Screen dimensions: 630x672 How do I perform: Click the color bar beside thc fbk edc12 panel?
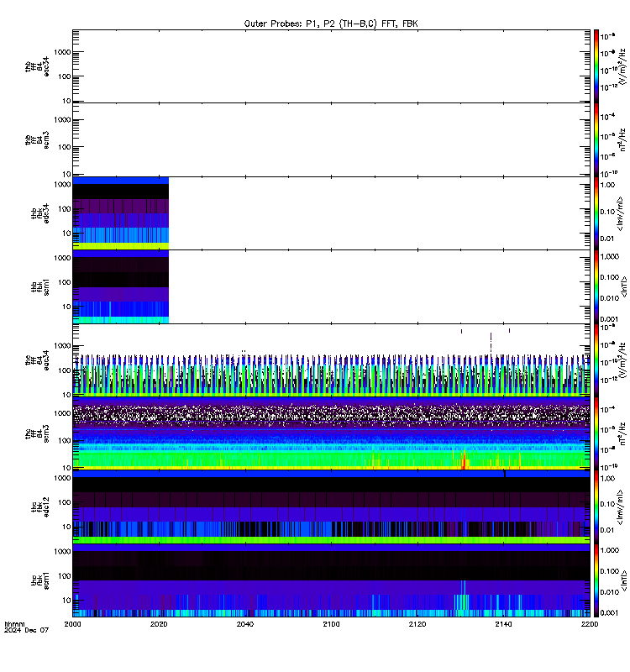click(596, 507)
